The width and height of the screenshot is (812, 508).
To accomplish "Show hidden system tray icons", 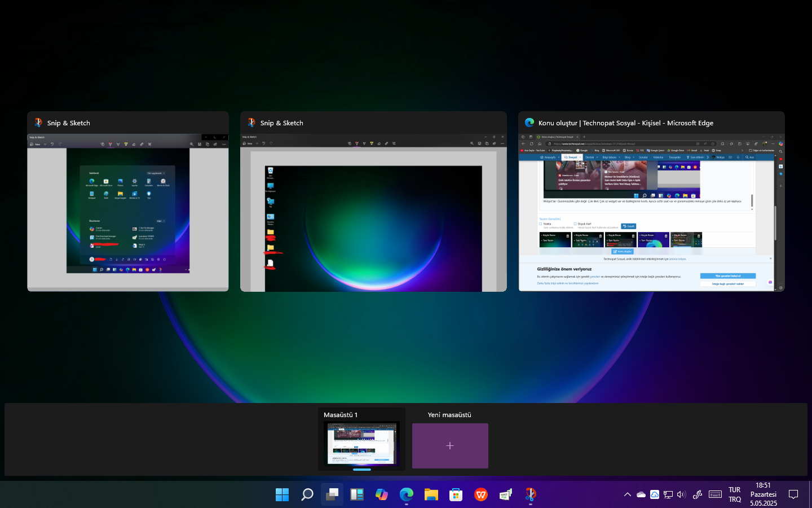I will pos(627,494).
